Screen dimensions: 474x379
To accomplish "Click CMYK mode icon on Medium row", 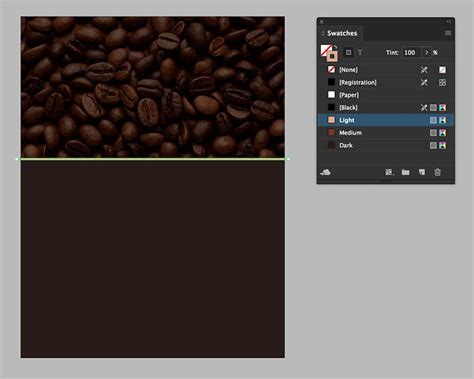I will pyautogui.click(x=442, y=133).
